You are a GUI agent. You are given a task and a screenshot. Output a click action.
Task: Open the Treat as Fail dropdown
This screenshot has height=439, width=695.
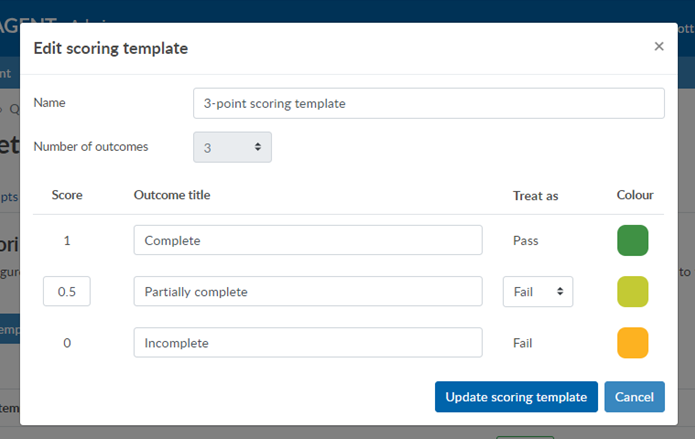pos(538,291)
